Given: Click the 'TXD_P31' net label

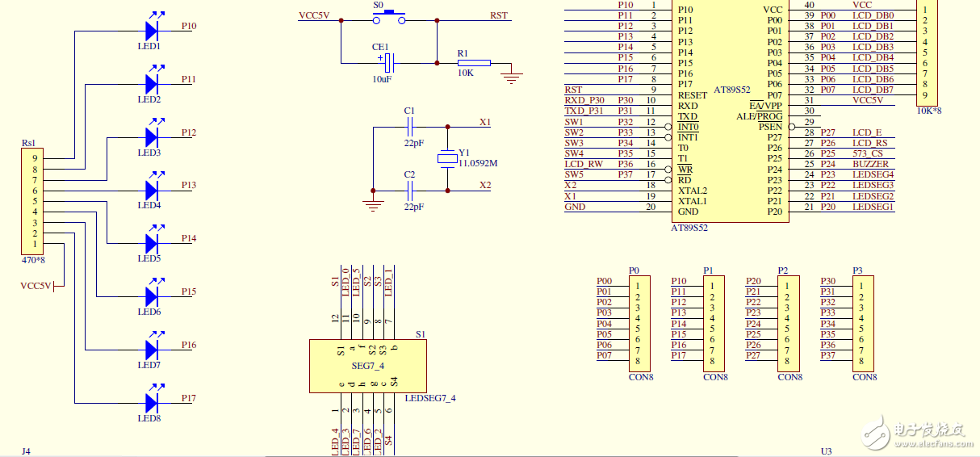Looking at the screenshot, I should [x=584, y=111].
